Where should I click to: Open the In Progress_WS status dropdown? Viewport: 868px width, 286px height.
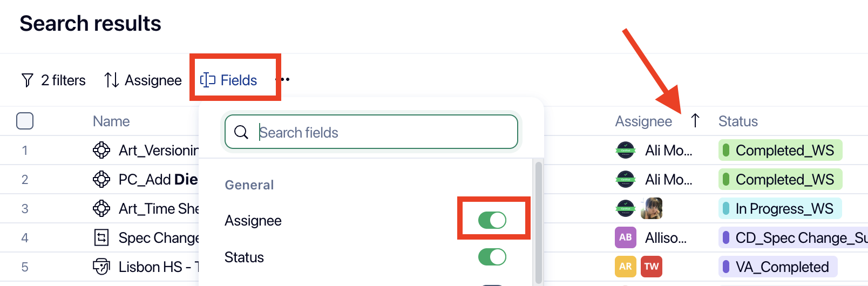pyautogui.click(x=779, y=208)
